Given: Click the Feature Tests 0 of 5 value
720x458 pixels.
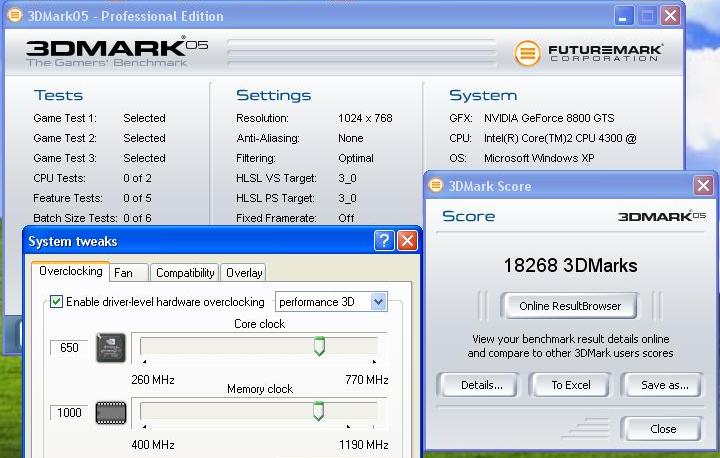Looking at the screenshot, I should [x=137, y=198].
